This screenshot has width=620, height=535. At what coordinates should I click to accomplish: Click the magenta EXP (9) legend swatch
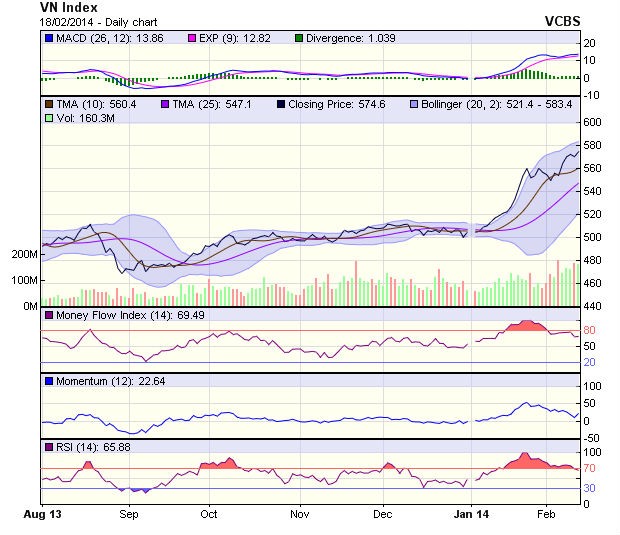(194, 38)
